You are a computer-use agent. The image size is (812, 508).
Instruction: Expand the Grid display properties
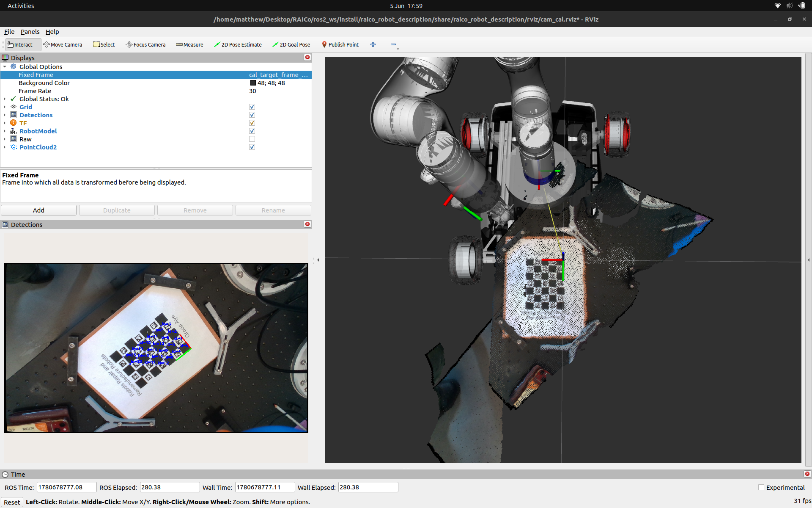[x=5, y=107]
